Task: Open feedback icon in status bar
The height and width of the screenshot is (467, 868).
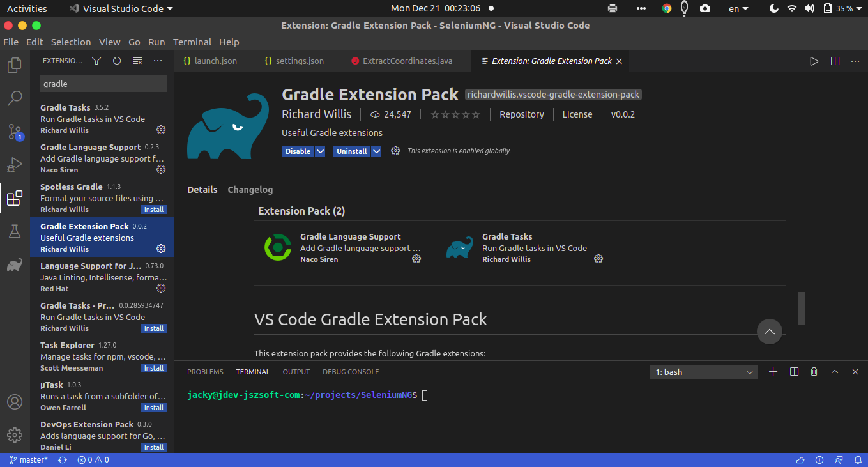Action: pyautogui.click(x=839, y=460)
